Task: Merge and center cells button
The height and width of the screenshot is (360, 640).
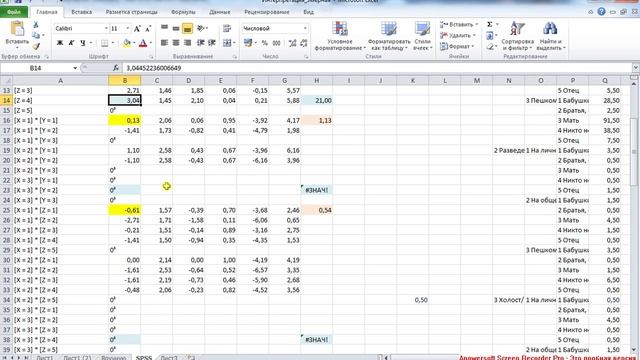Action: (228, 42)
